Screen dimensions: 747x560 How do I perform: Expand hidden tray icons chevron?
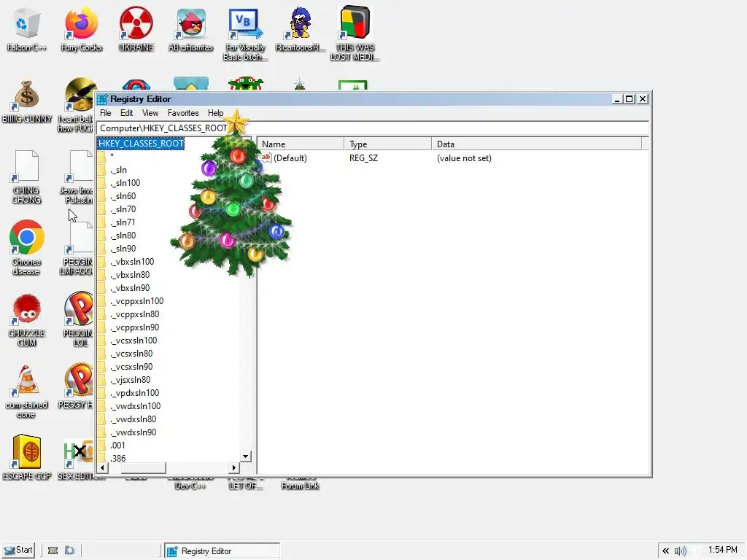pyautogui.click(x=665, y=551)
